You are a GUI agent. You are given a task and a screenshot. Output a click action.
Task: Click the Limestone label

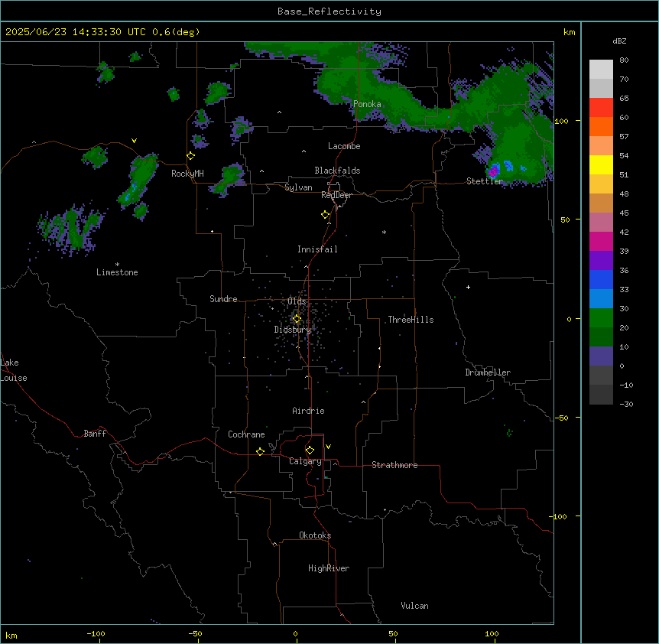pos(117,272)
